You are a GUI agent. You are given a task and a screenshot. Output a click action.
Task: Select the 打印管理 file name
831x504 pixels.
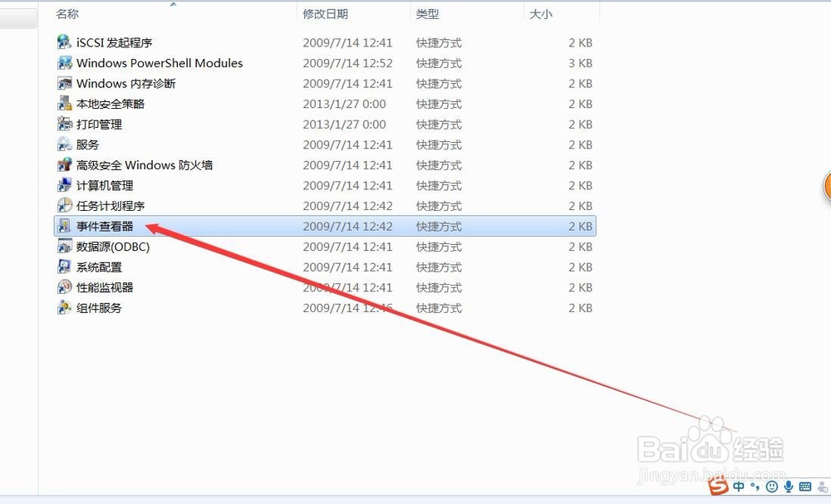[99, 124]
